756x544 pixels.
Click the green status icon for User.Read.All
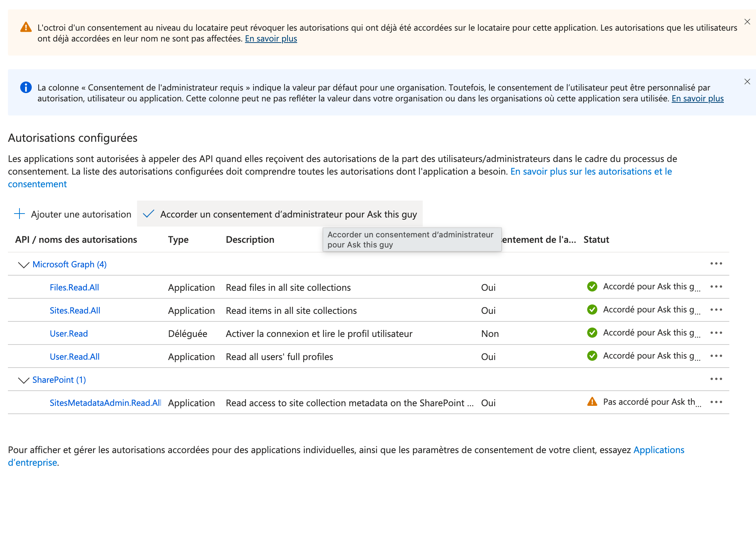pos(592,356)
